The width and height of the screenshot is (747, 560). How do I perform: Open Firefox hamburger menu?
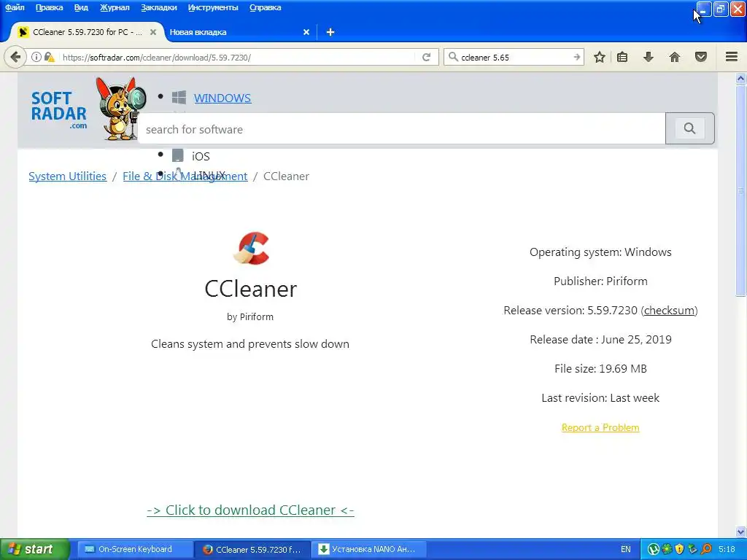tap(731, 57)
